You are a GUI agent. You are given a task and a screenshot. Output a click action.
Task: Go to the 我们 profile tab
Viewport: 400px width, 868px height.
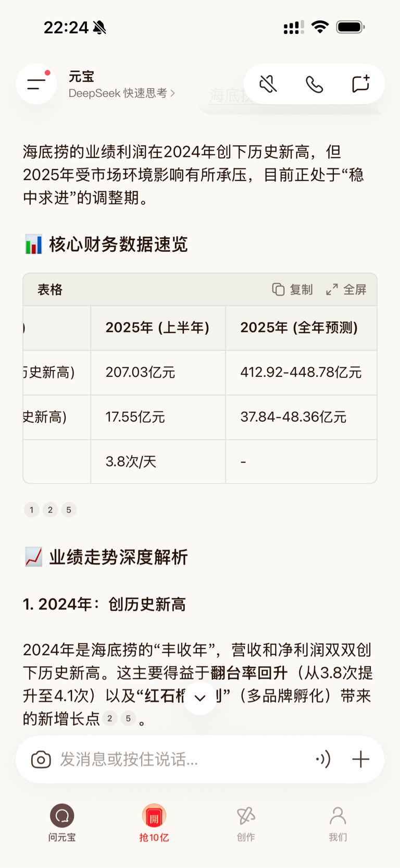pyautogui.click(x=337, y=823)
